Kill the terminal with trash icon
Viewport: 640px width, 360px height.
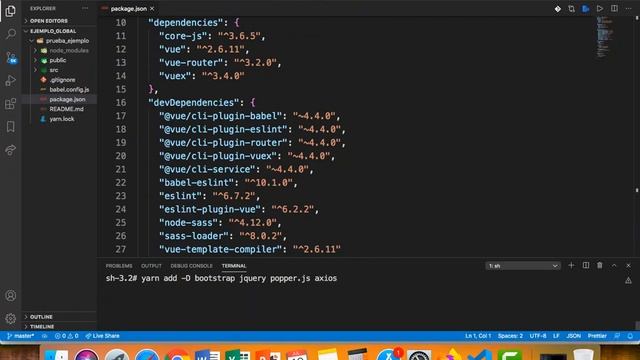600,265
